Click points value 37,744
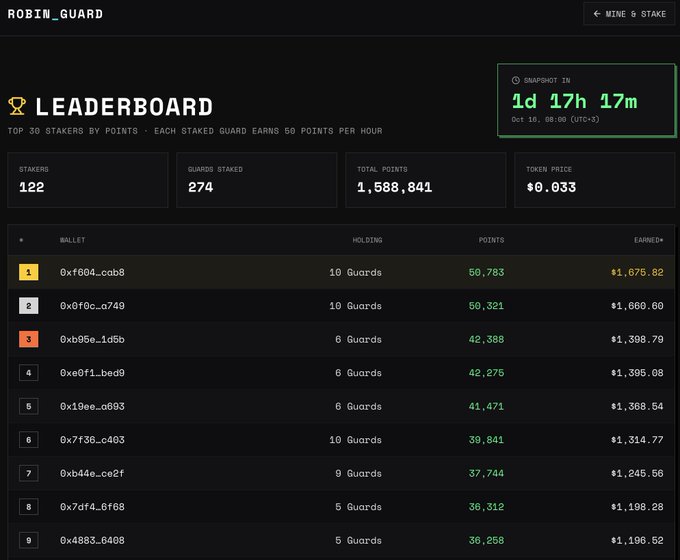The image size is (680, 560). (x=486, y=473)
